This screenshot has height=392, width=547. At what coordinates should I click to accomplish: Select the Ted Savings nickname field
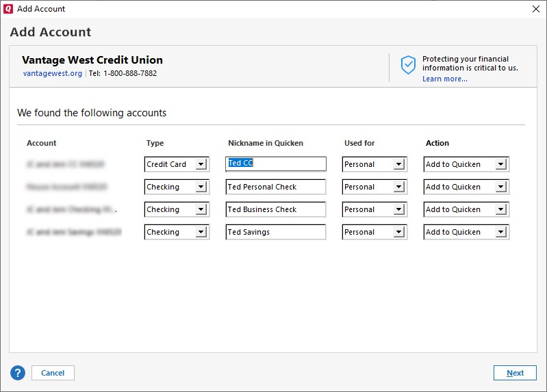[x=276, y=232]
